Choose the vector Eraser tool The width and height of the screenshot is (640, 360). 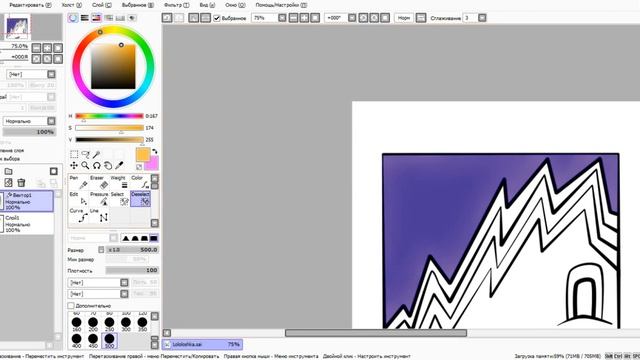[100, 182]
